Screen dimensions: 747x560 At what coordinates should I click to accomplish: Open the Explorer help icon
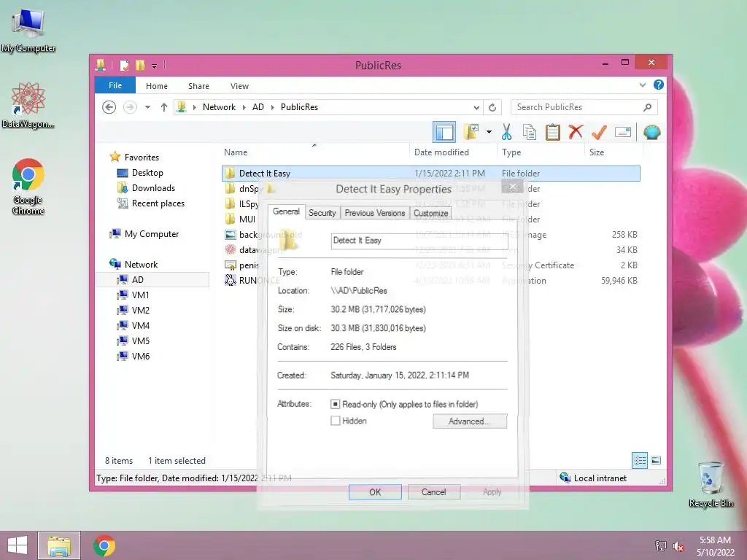(x=659, y=85)
